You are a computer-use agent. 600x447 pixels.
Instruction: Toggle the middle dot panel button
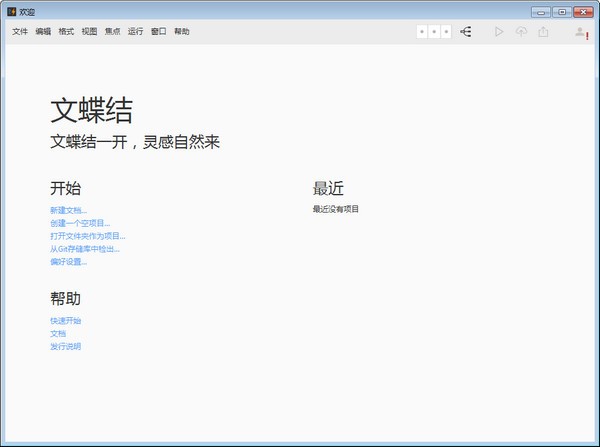click(434, 32)
